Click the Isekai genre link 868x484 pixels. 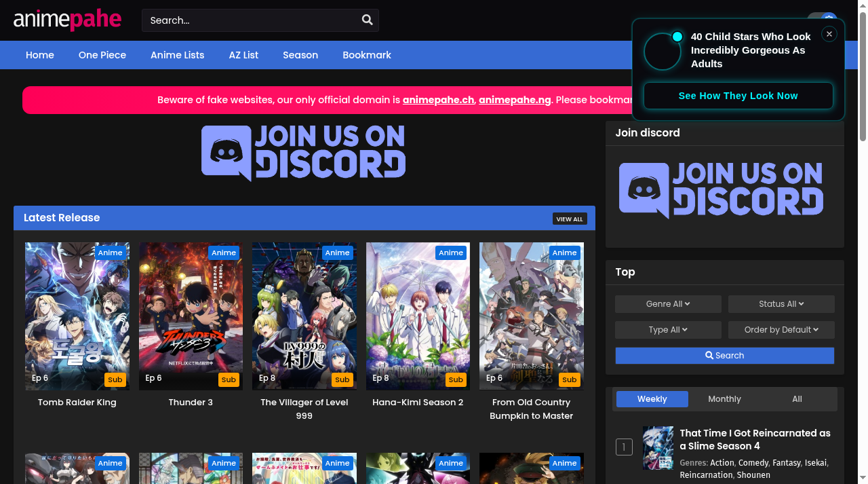[816, 463]
